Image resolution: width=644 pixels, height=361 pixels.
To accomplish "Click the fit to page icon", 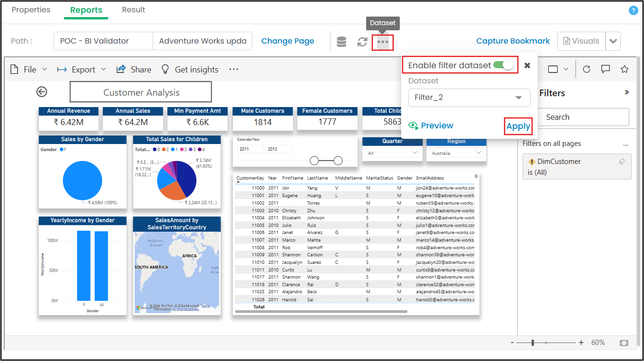I will (624, 343).
